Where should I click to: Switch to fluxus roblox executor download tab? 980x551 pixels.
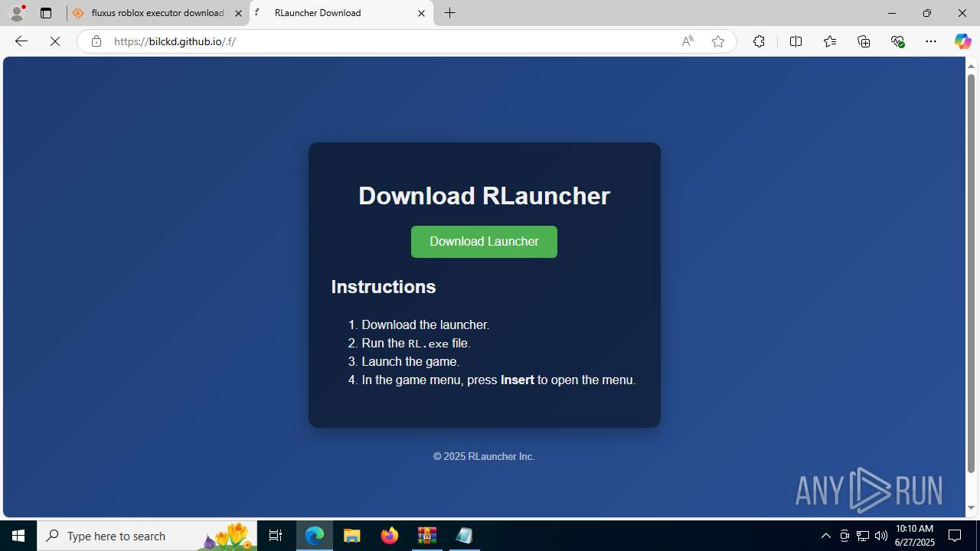tap(157, 13)
